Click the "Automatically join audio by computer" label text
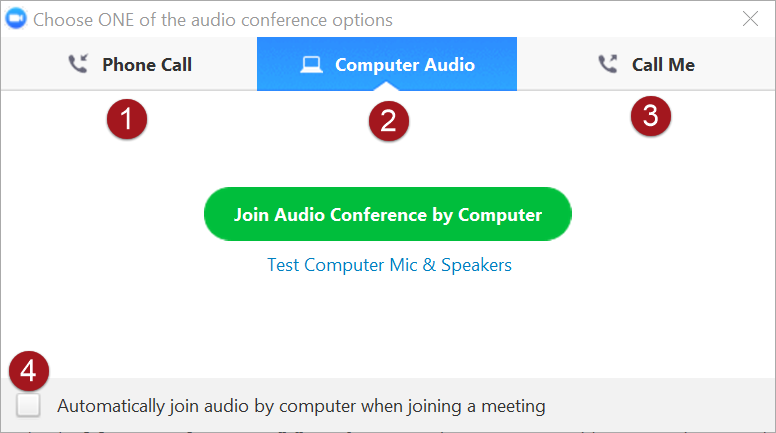Viewport: 776px width, 433px height. pyautogui.click(x=301, y=406)
